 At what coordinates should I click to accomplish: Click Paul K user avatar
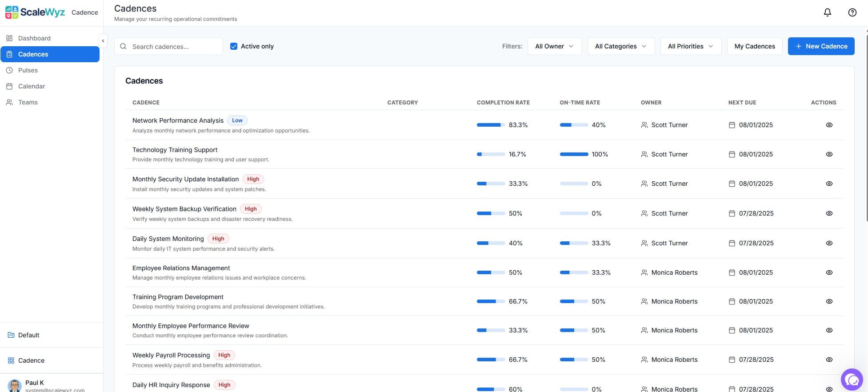[15, 385]
